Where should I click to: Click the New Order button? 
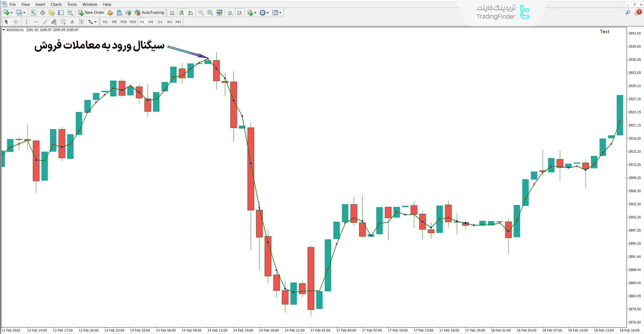(x=91, y=13)
